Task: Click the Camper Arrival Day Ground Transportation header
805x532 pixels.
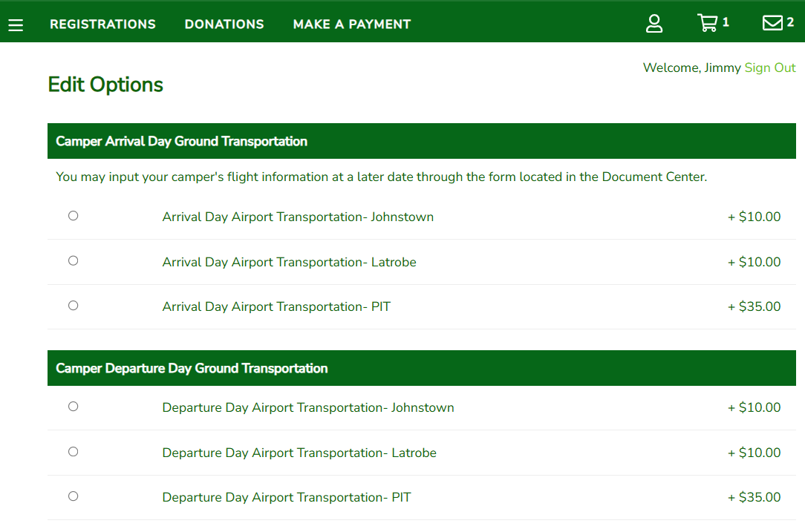Action: point(181,141)
